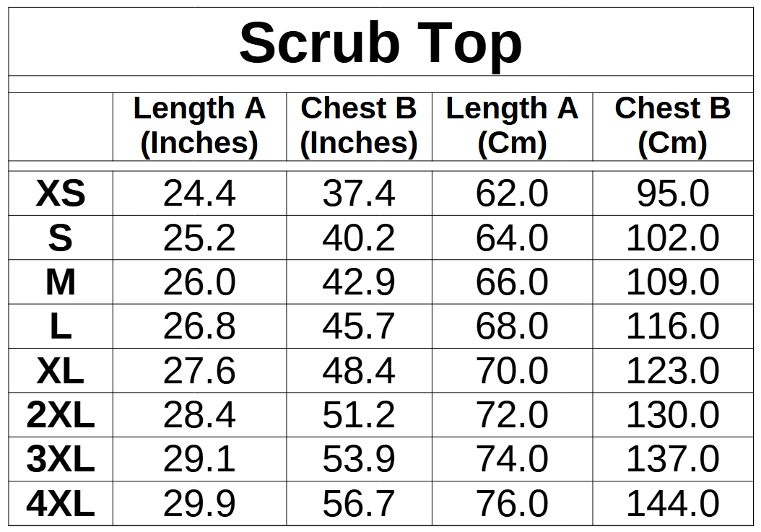Select the M size row label

pyautogui.click(x=61, y=283)
